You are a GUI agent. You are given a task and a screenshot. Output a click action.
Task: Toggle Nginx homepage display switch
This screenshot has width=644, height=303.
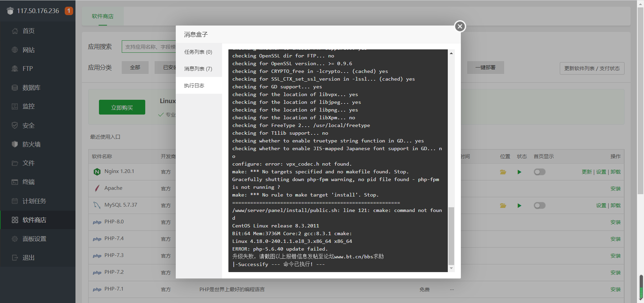539,172
